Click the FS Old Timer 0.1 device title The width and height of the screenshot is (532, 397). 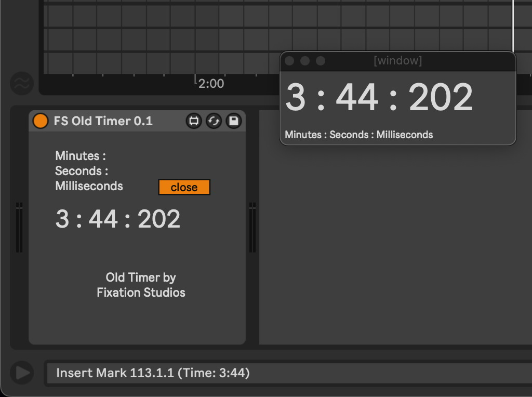pyautogui.click(x=103, y=121)
